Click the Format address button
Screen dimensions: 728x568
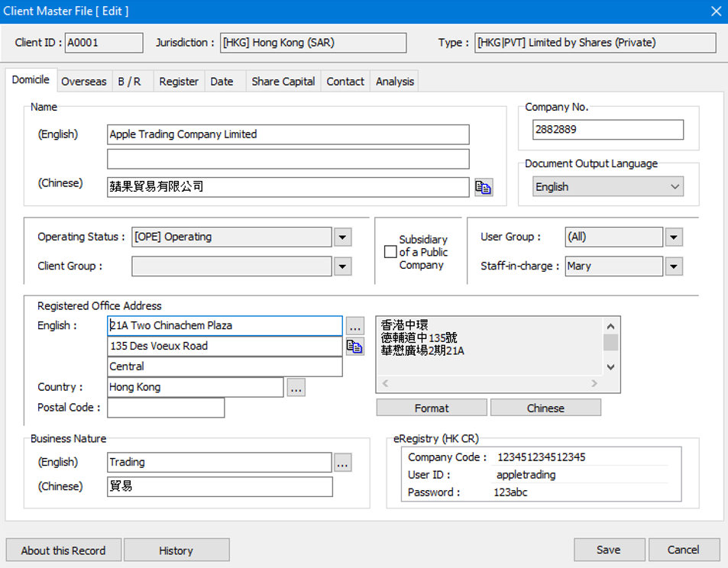[x=432, y=408]
